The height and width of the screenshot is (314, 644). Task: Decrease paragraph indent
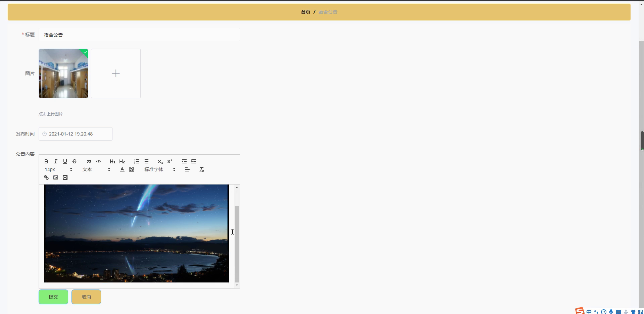pyautogui.click(x=184, y=161)
